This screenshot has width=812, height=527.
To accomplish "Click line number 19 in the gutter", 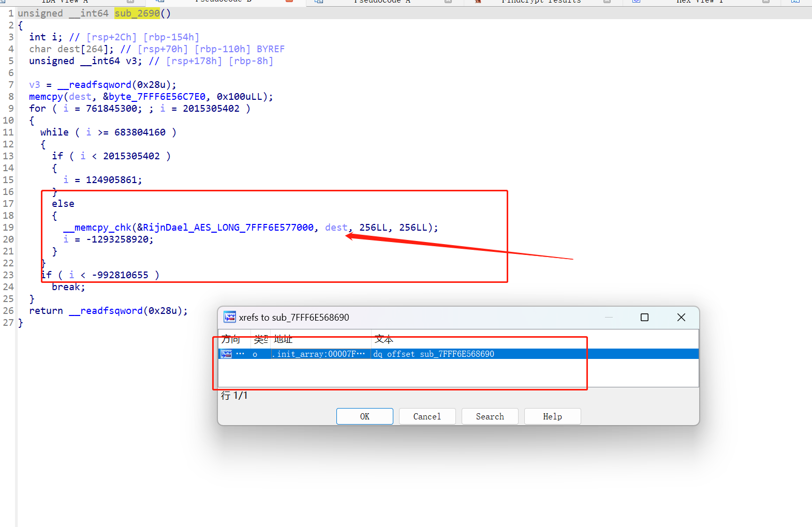I will pyautogui.click(x=8, y=228).
